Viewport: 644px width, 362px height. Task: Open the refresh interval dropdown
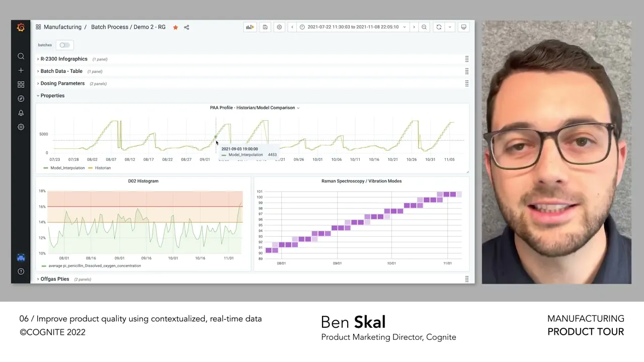tap(450, 27)
